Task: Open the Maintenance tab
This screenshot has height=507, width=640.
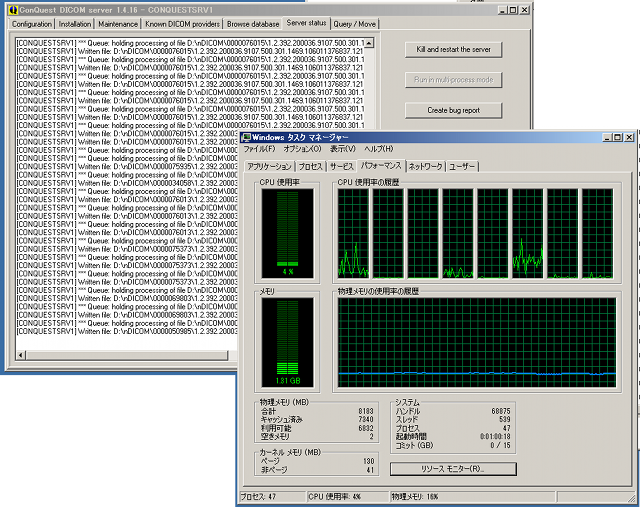Action: click(118, 24)
